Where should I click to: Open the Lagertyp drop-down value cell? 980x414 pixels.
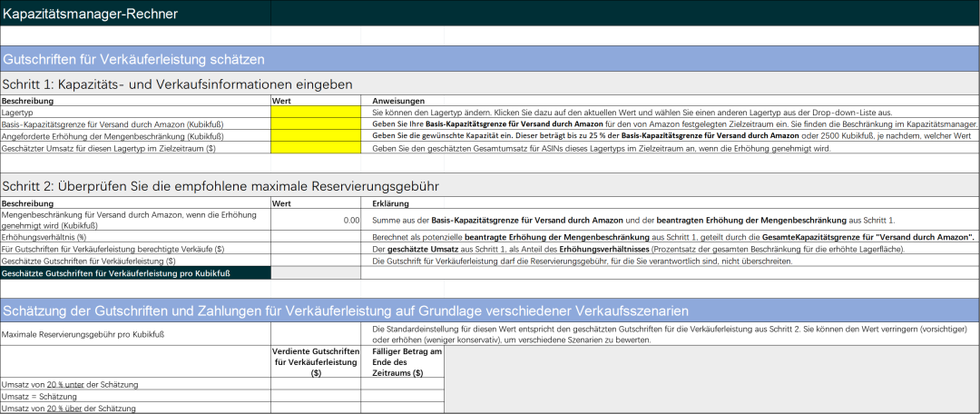coord(316,112)
